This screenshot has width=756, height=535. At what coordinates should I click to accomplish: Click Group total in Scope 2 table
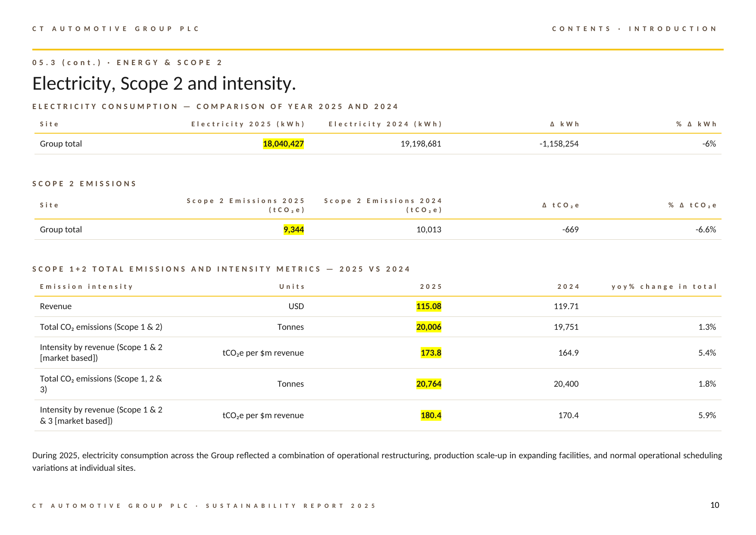tap(61, 230)
